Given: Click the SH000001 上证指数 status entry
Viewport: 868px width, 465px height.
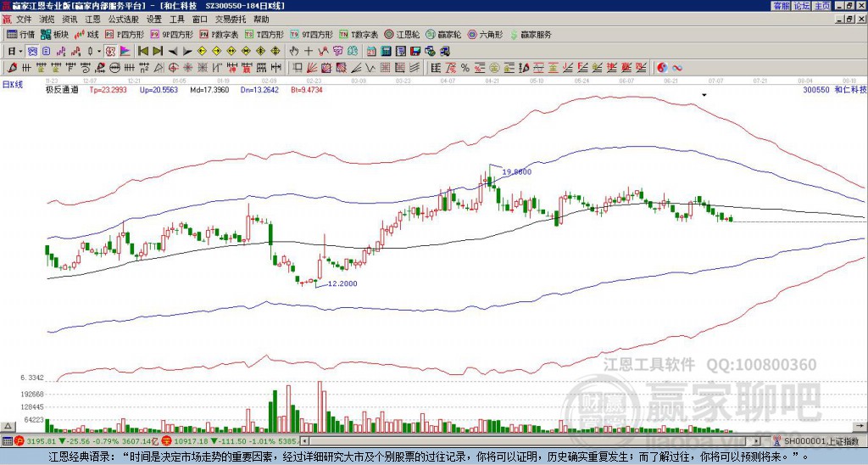Looking at the screenshot, I should point(816,441).
